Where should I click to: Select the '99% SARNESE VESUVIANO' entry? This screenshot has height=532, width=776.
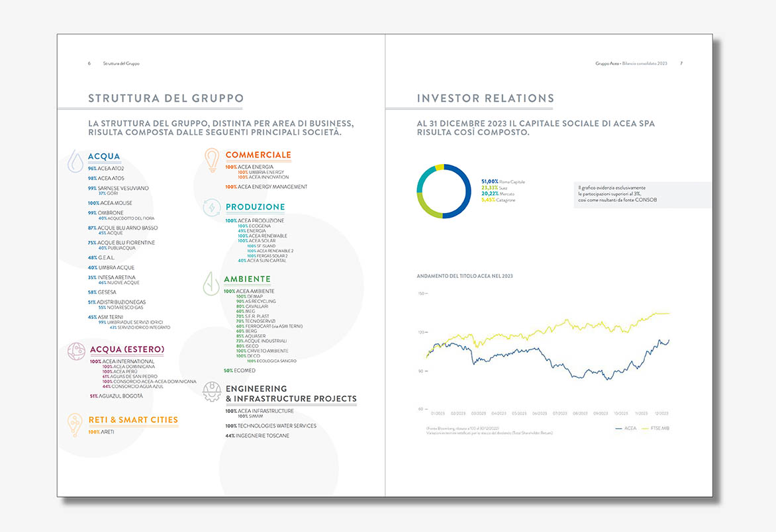(x=119, y=188)
